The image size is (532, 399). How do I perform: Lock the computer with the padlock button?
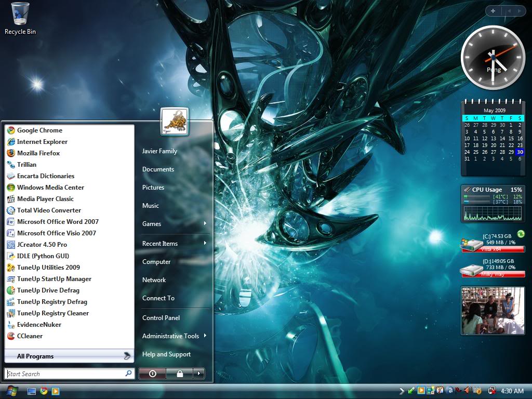click(179, 374)
